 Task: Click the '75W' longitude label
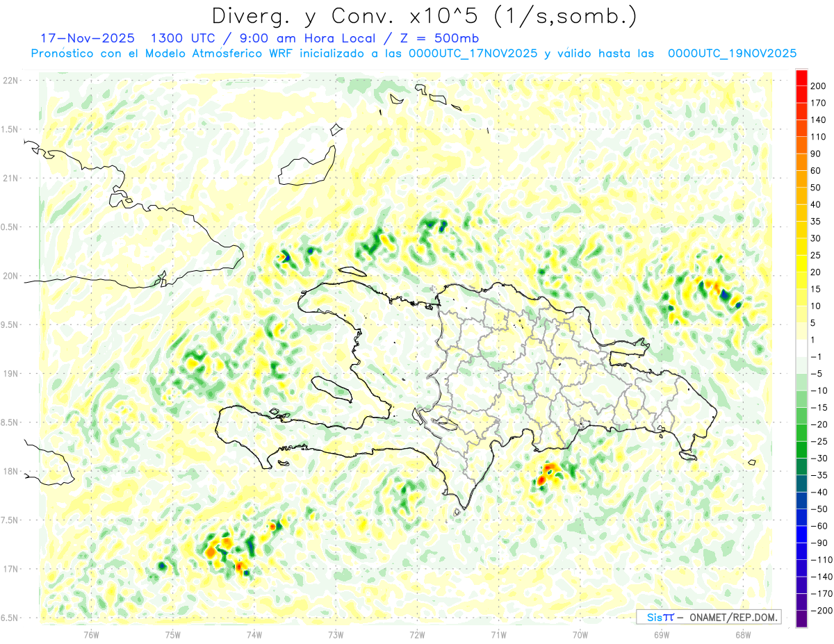(x=172, y=634)
